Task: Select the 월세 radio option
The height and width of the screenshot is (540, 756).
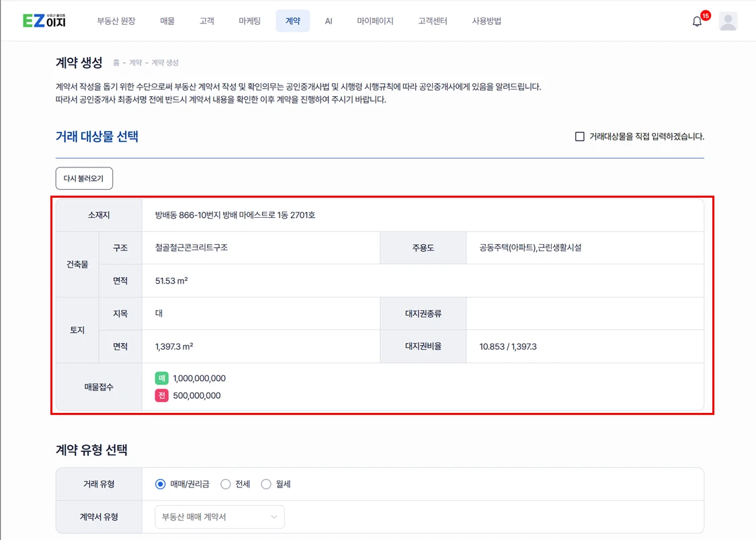Action: [x=266, y=484]
